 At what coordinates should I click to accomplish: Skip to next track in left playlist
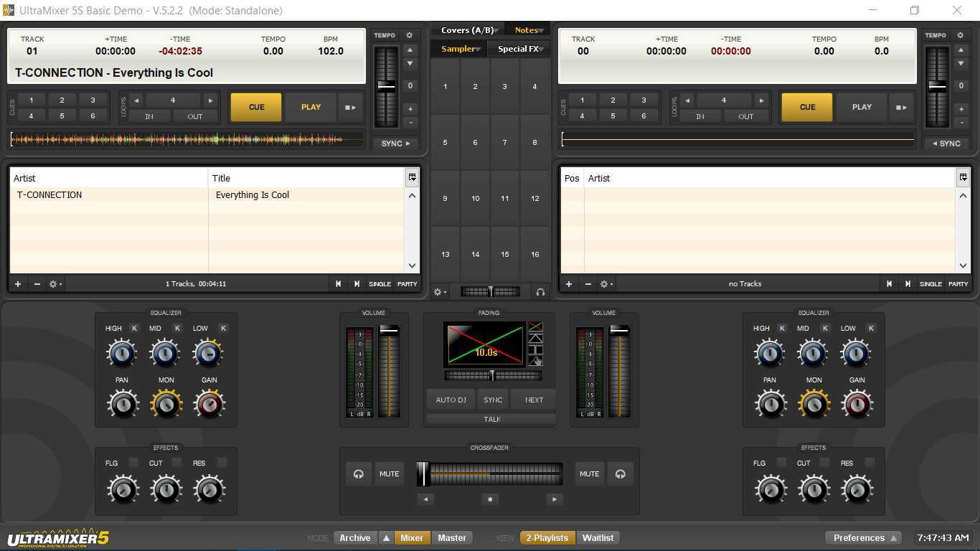pyautogui.click(x=357, y=284)
